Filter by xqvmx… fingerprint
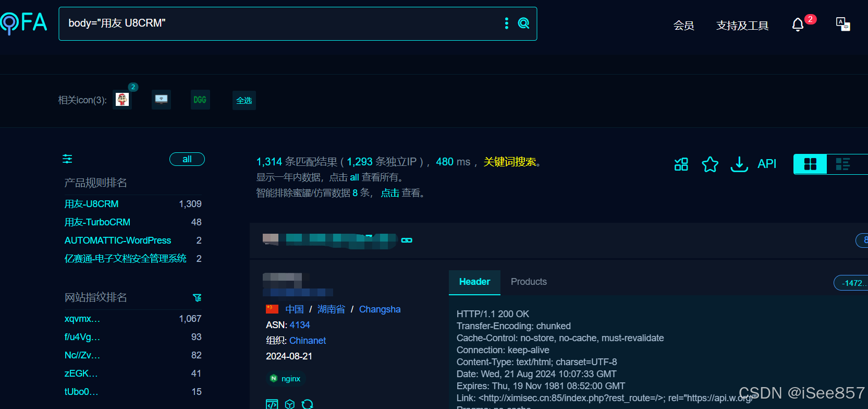 click(x=82, y=319)
